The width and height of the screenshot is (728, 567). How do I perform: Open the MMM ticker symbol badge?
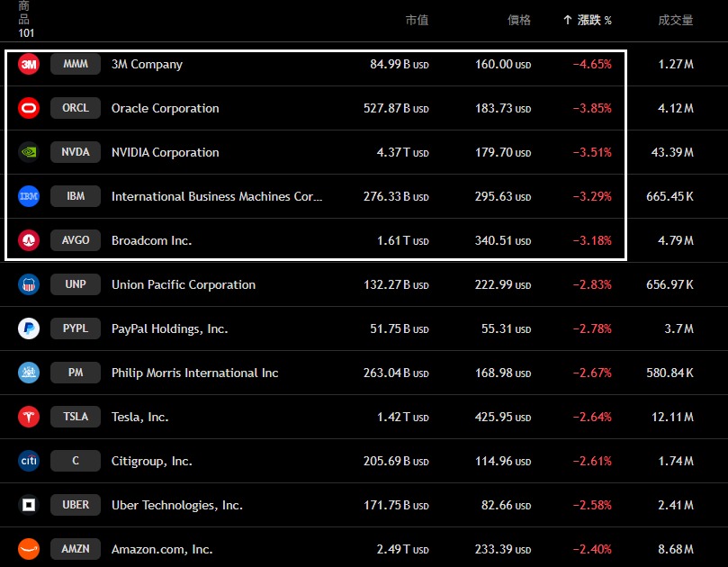[76, 64]
